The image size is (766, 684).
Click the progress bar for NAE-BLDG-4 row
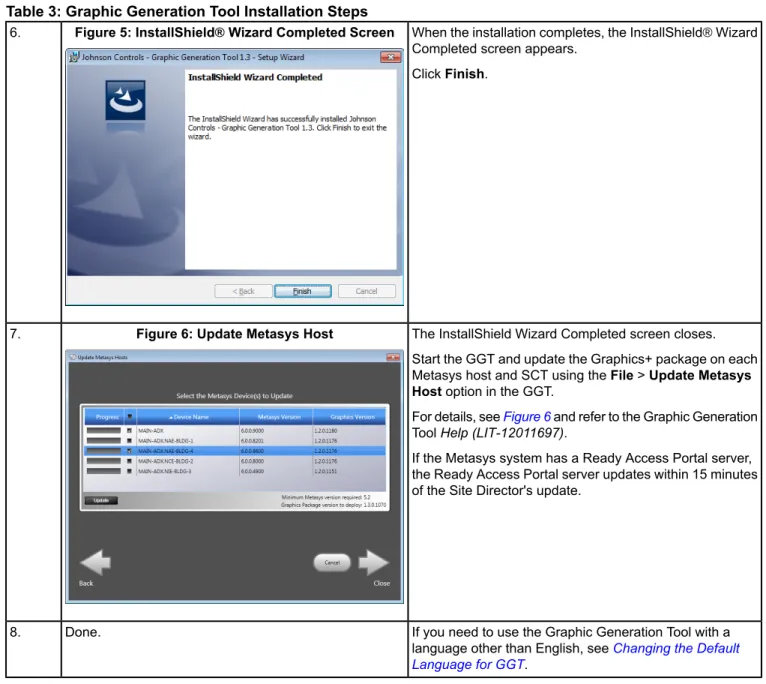(104, 451)
